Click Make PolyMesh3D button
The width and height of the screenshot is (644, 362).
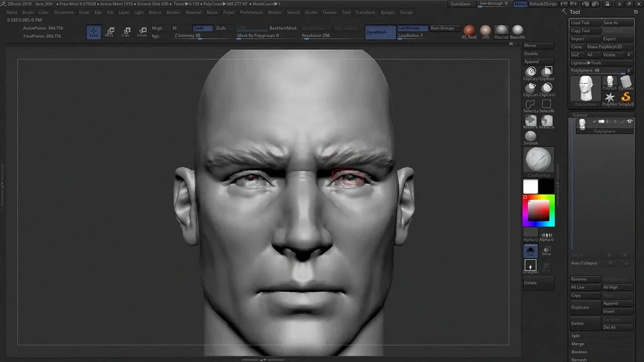point(610,47)
